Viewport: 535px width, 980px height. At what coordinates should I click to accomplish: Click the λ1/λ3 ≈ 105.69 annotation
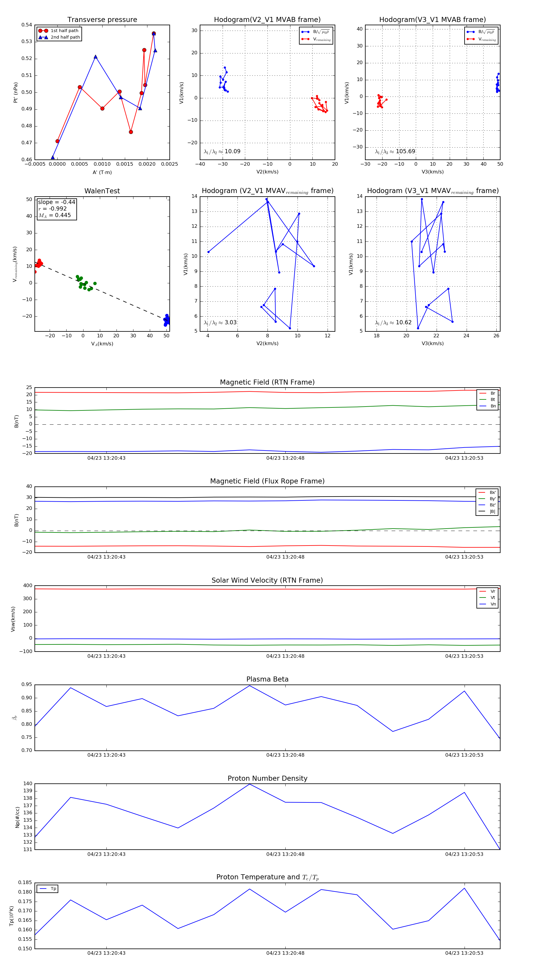tap(395, 151)
